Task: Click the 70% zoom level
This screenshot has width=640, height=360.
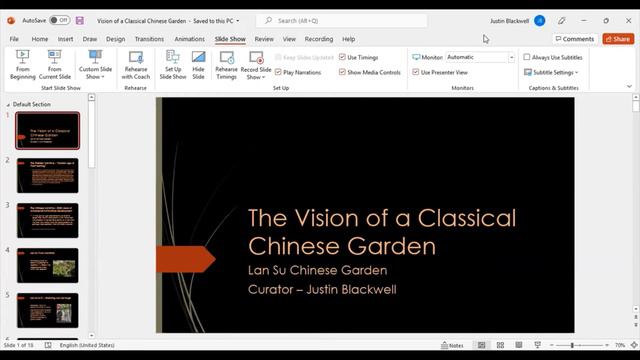Action: (620, 345)
